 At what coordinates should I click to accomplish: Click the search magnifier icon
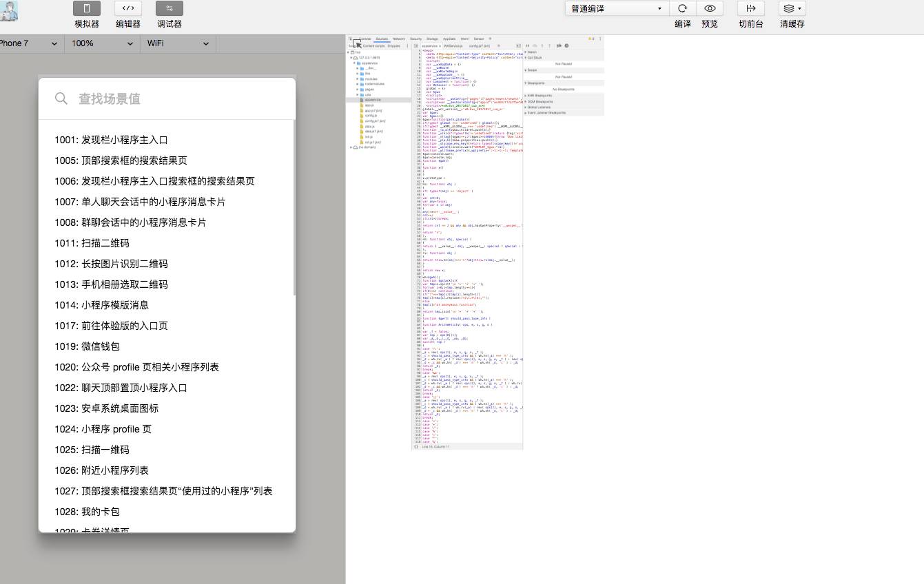point(61,98)
